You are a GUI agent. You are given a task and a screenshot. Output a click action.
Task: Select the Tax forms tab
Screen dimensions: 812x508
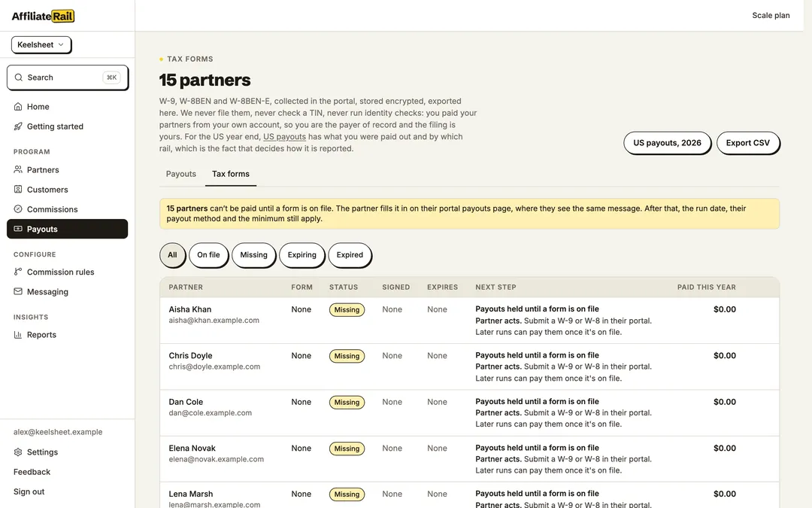[231, 174]
